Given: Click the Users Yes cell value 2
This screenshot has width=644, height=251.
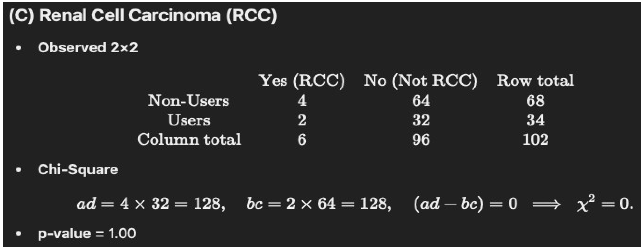Looking at the screenshot, I should [302, 120].
